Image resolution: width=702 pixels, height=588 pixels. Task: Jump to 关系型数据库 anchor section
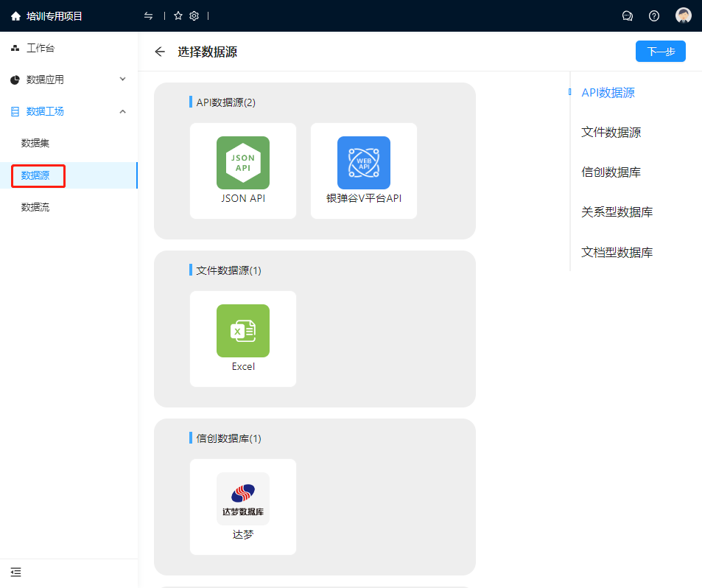tap(617, 212)
